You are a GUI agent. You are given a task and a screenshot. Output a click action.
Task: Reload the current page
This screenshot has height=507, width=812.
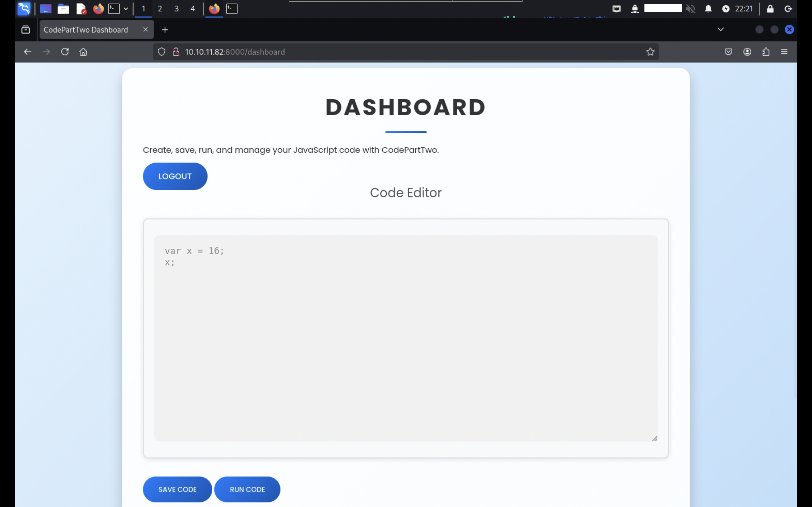[x=65, y=52]
